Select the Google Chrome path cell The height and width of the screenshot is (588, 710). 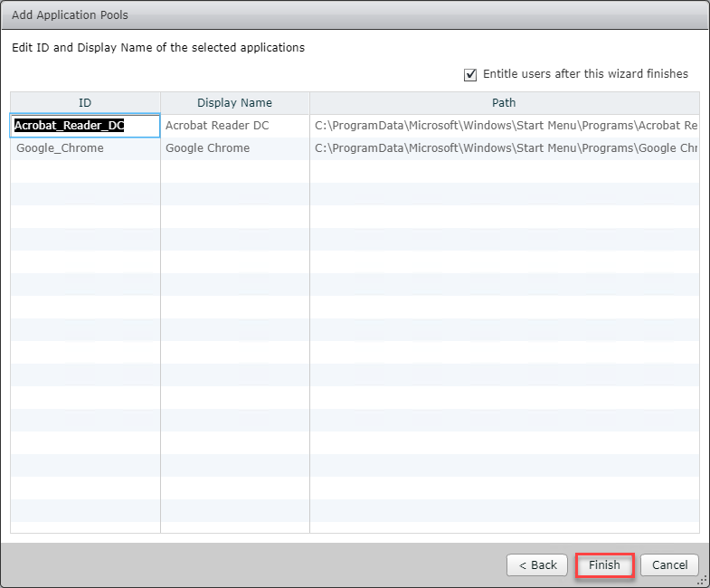click(504, 148)
